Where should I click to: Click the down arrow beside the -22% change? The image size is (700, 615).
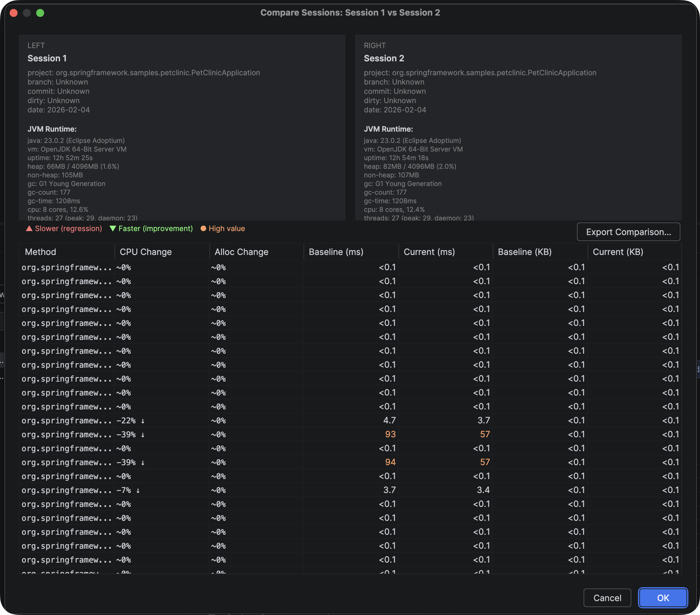pos(143,421)
